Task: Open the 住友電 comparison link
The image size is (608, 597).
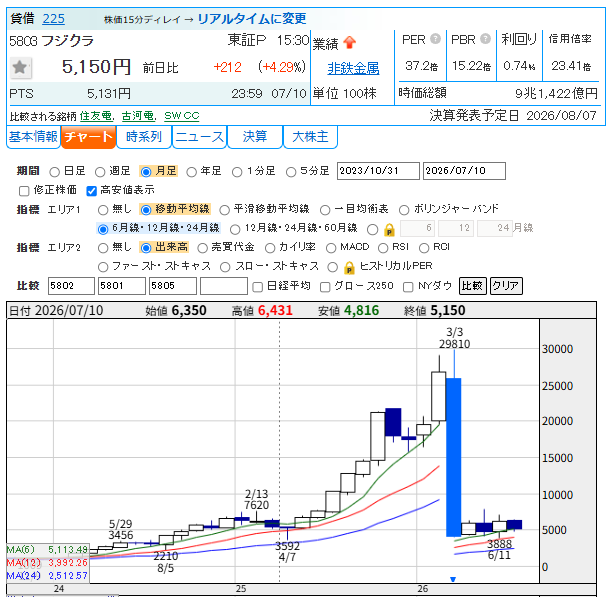Action: point(96,116)
